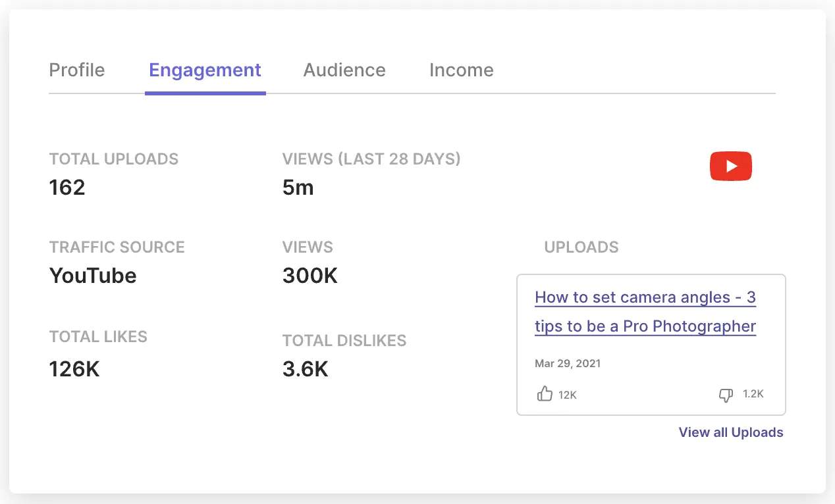
Task: Click View all Uploads link
Action: click(x=731, y=432)
